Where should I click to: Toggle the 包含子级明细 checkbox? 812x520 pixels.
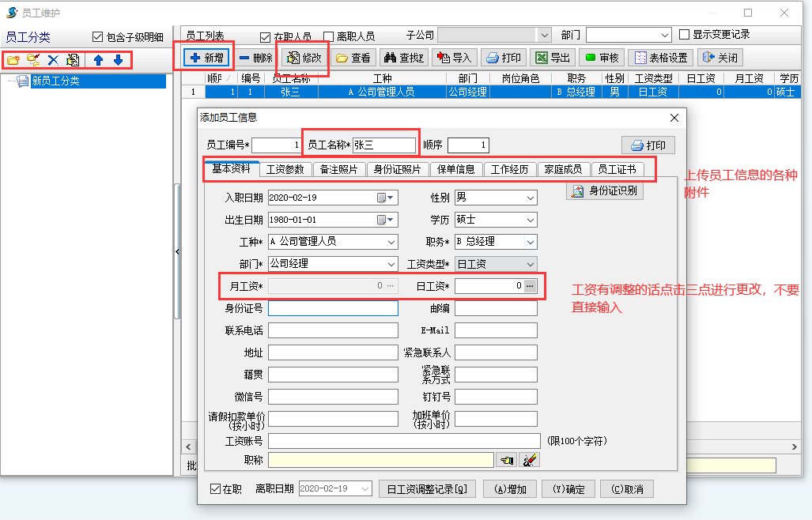[98, 36]
